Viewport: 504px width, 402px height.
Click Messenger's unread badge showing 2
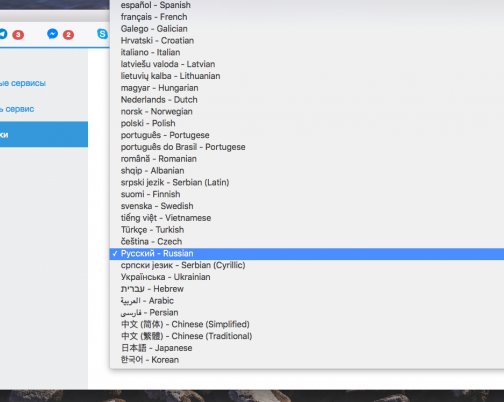pos(68,35)
